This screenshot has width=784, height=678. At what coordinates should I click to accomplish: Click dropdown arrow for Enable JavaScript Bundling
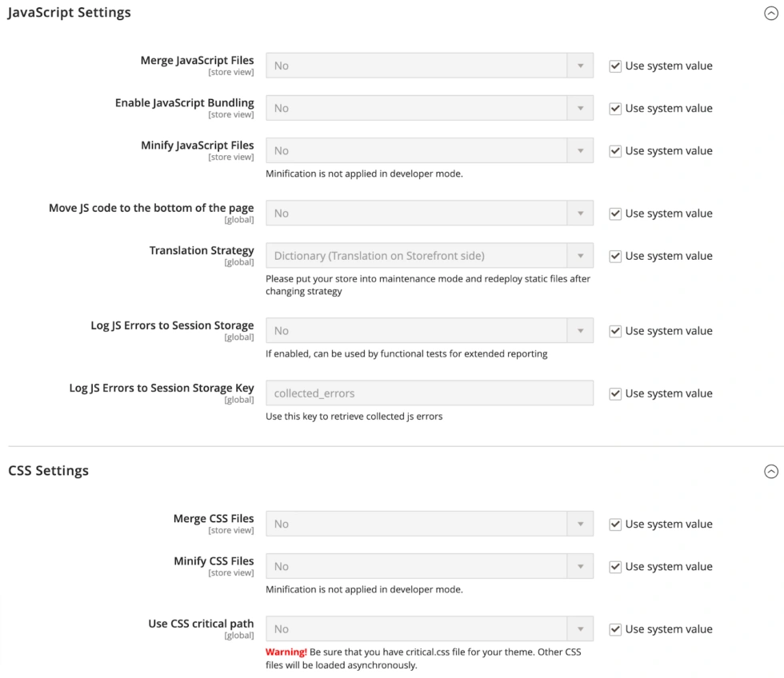581,108
